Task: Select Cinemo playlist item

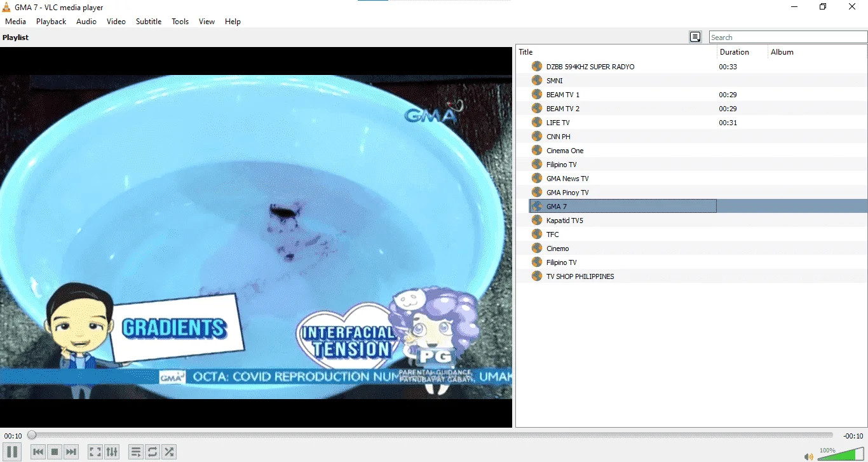Action: [x=558, y=248]
